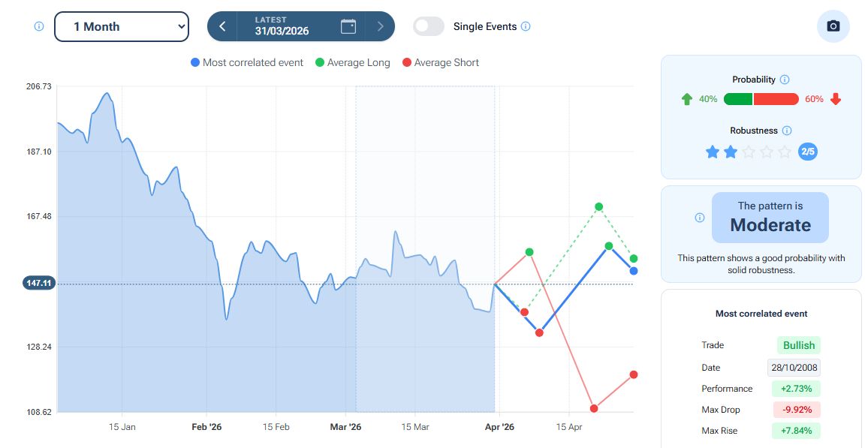
Task: Open the calendar date picker icon
Action: pos(348,26)
